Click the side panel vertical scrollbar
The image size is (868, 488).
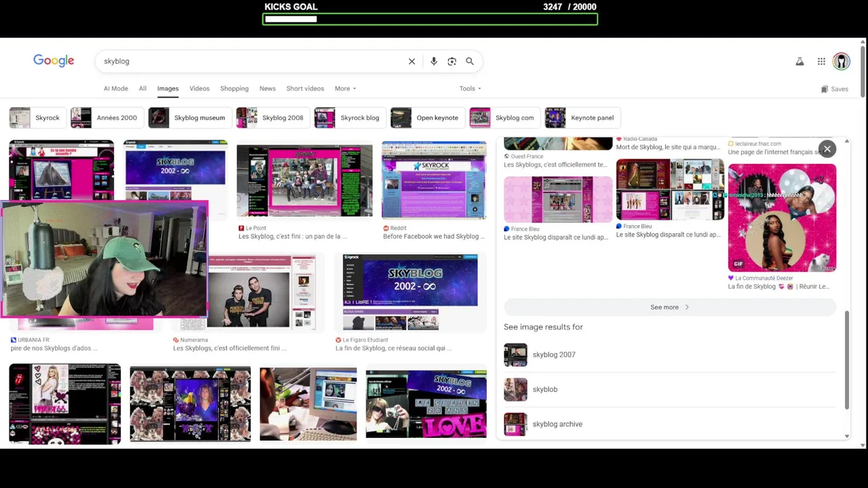click(x=847, y=359)
